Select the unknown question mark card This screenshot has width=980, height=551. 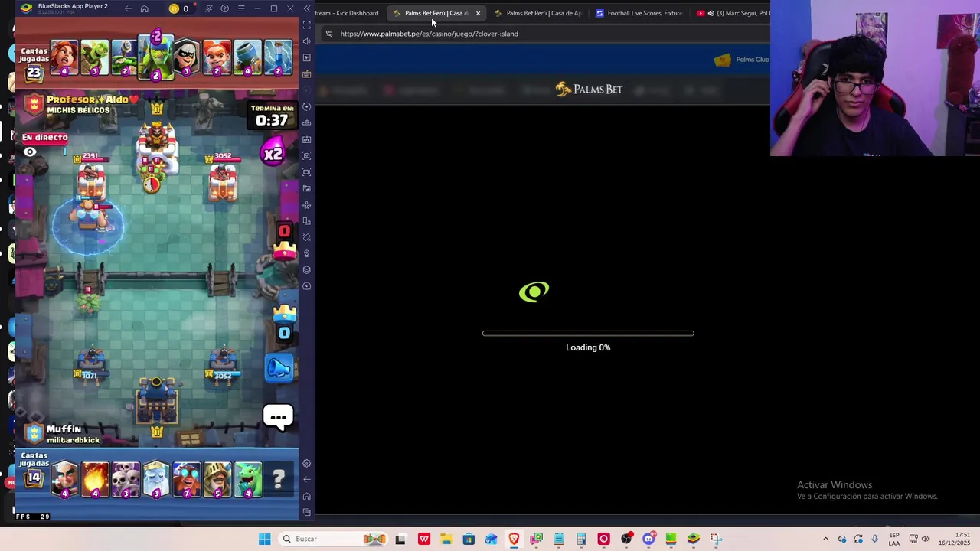point(278,480)
